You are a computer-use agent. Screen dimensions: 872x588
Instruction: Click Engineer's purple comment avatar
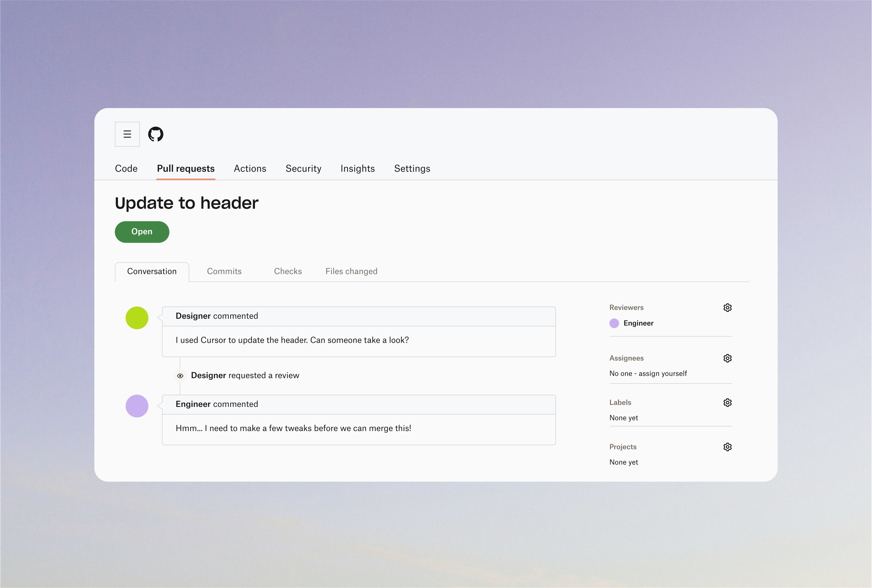(137, 406)
